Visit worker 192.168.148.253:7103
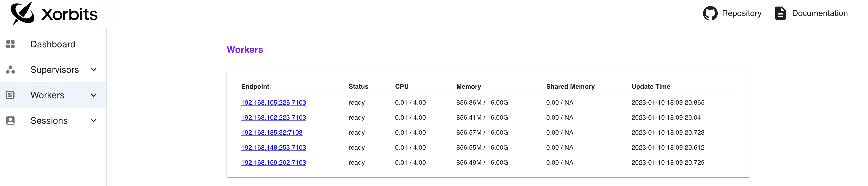Viewport: 868px width, 186px height. (x=273, y=148)
